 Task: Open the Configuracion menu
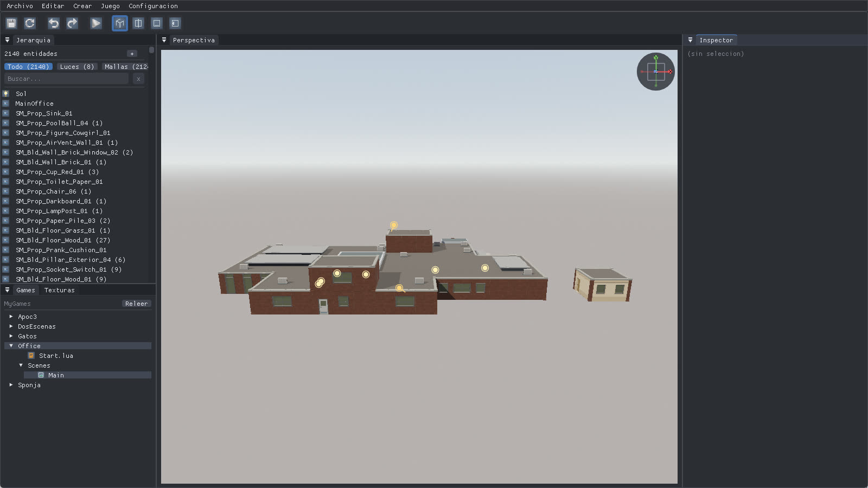(153, 6)
